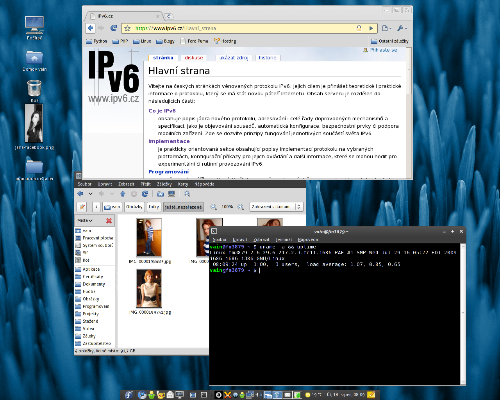
Task: Open the browser page menu icon
Action: coord(386,28)
